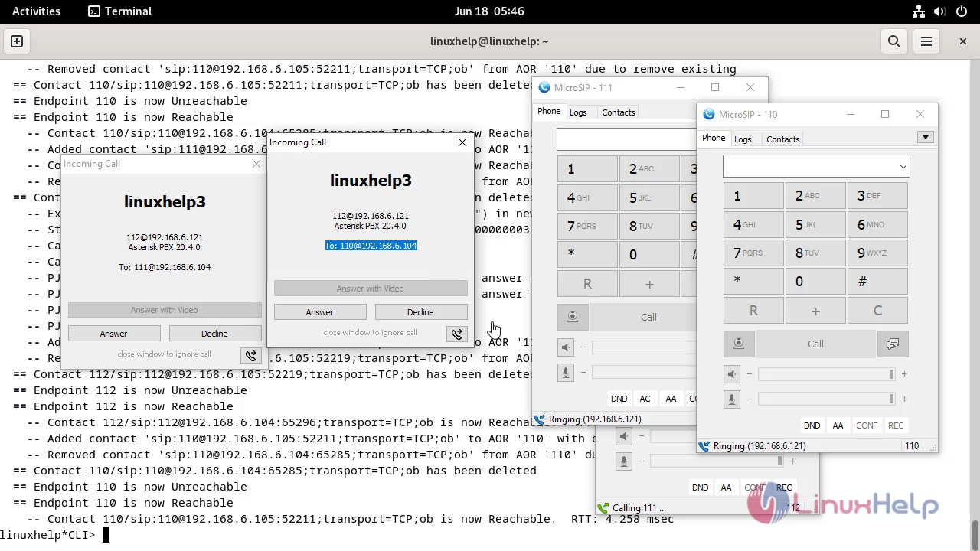Open Activities overview
The height and width of the screenshot is (551, 980).
click(x=36, y=11)
